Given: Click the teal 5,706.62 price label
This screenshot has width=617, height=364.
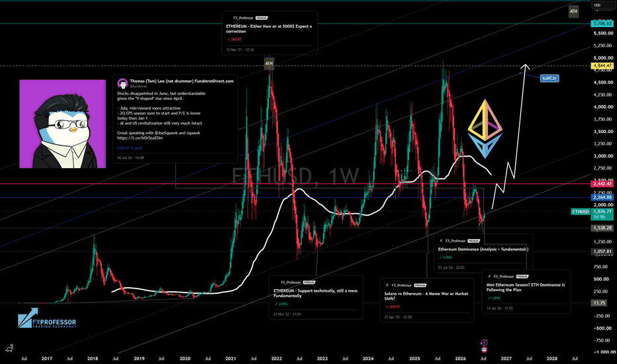Looking at the screenshot, I should pyautogui.click(x=602, y=24).
